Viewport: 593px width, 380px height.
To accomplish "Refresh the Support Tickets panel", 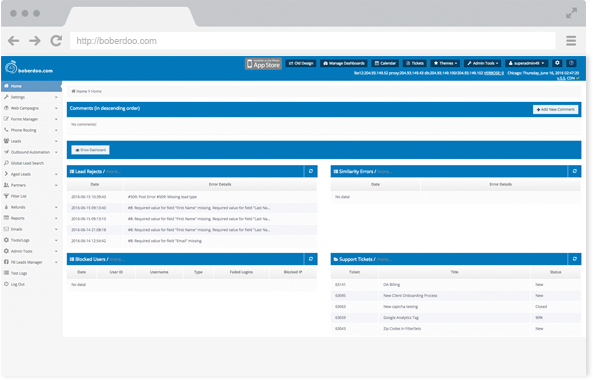I will [x=574, y=259].
